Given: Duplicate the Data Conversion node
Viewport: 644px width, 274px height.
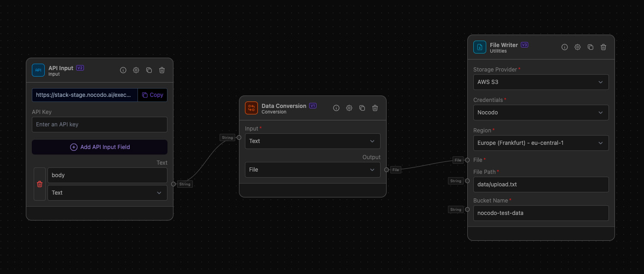Looking at the screenshot, I should click(362, 108).
